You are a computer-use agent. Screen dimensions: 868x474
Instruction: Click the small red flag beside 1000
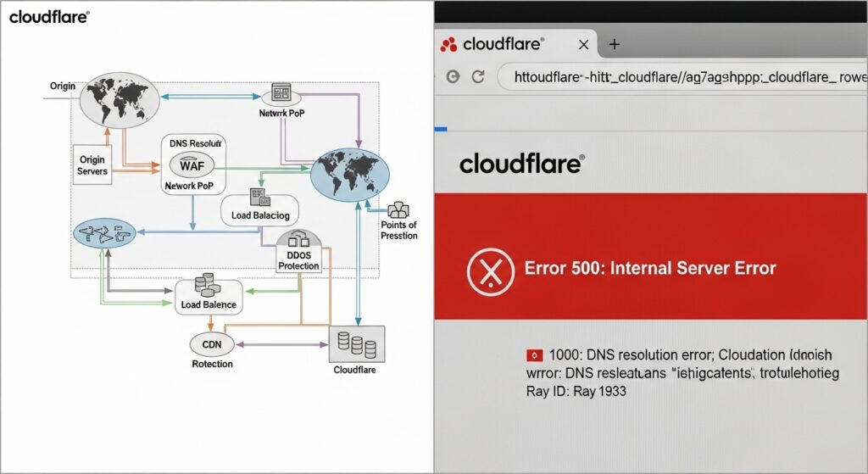tap(534, 355)
